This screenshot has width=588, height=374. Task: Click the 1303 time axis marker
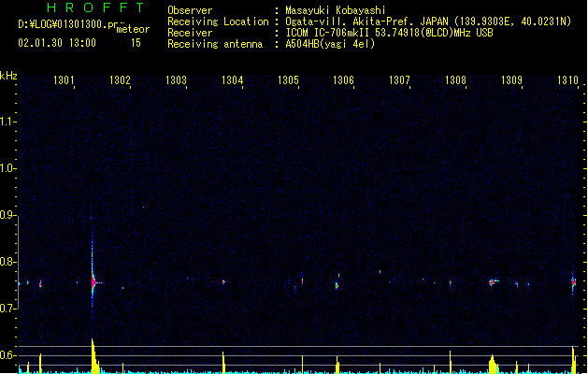pos(176,79)
